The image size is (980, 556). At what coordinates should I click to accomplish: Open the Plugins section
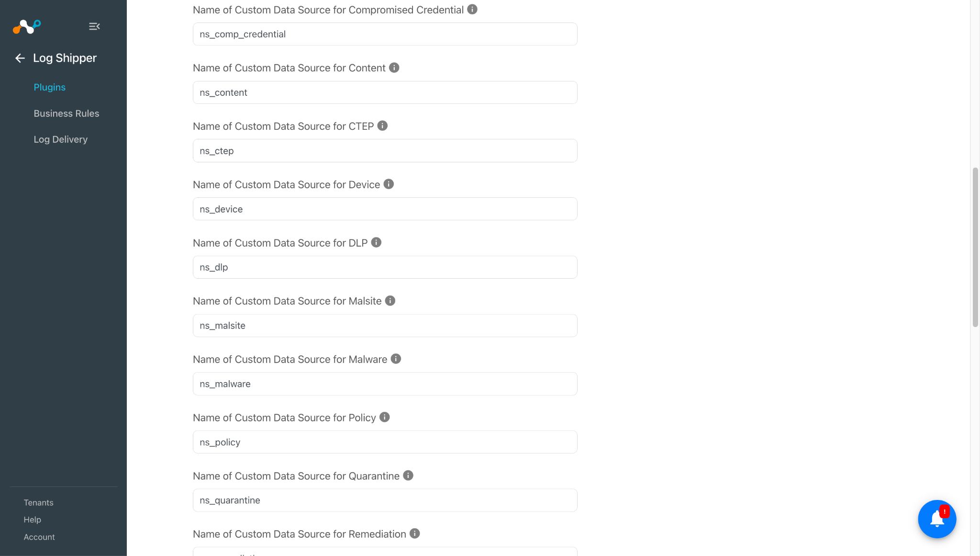coord(49,87)
